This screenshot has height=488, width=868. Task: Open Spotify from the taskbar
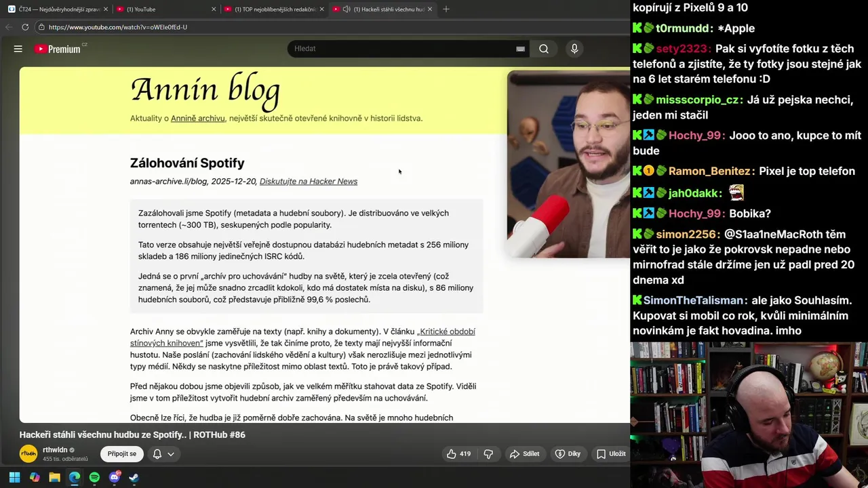[94, 477]
